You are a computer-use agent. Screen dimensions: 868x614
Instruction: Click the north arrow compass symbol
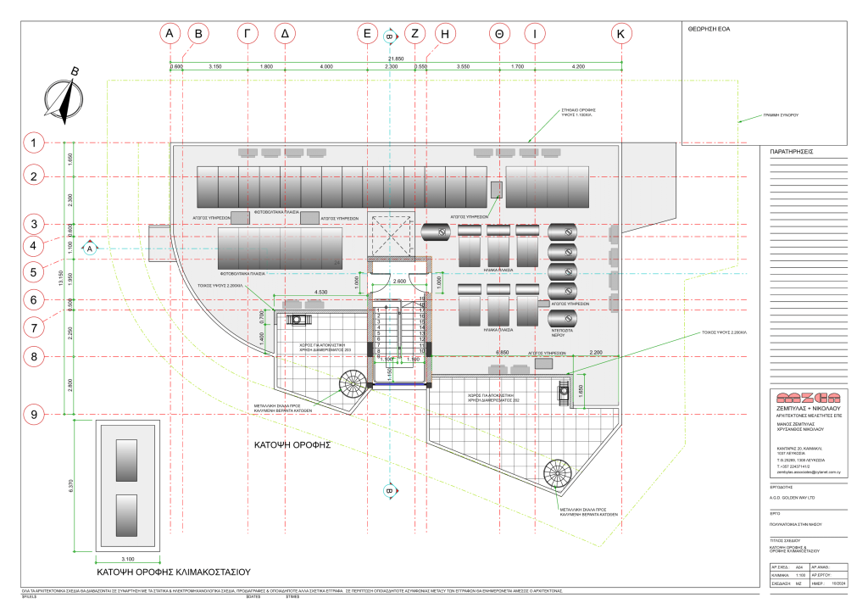63,97
